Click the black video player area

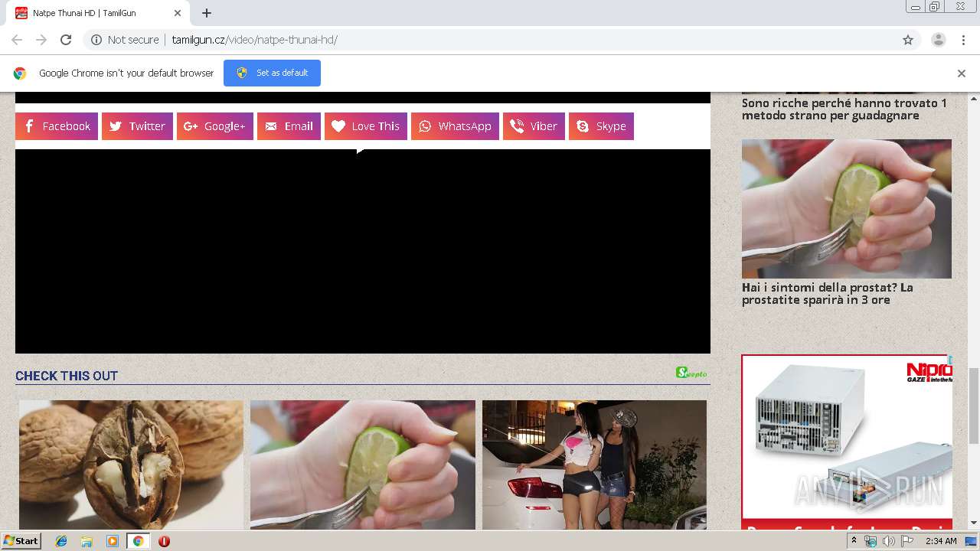[x=363, y=251]
